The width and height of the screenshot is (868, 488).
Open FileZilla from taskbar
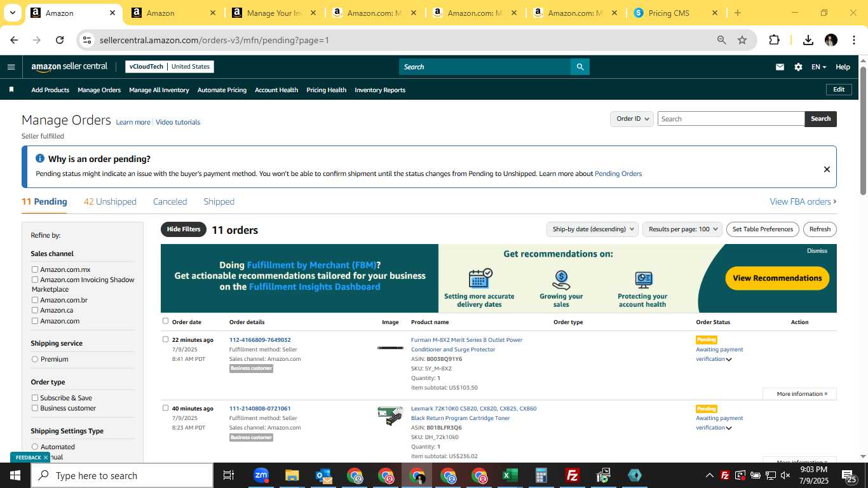pyautogui.click(x=573, y=475)
